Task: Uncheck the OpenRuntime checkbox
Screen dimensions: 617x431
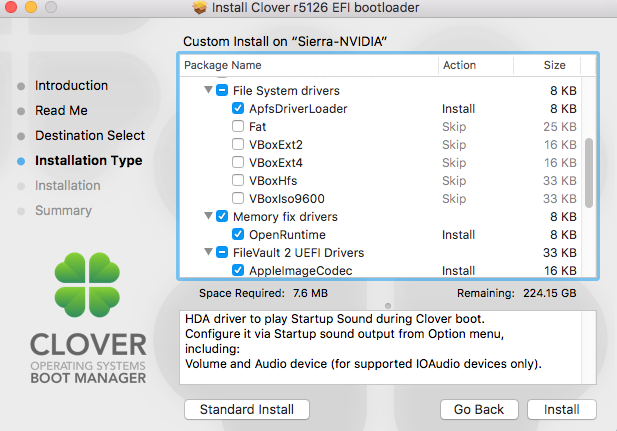Action: coord(238,234)
